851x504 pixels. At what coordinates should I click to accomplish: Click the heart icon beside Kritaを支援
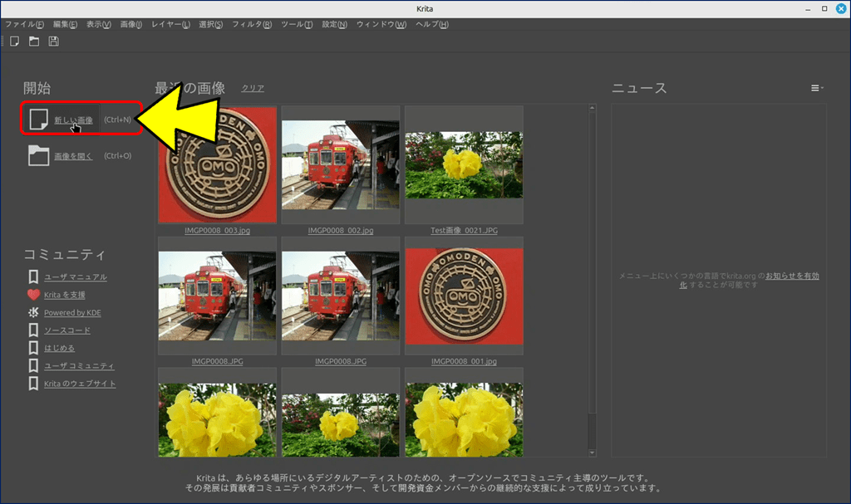coord(33,295)
